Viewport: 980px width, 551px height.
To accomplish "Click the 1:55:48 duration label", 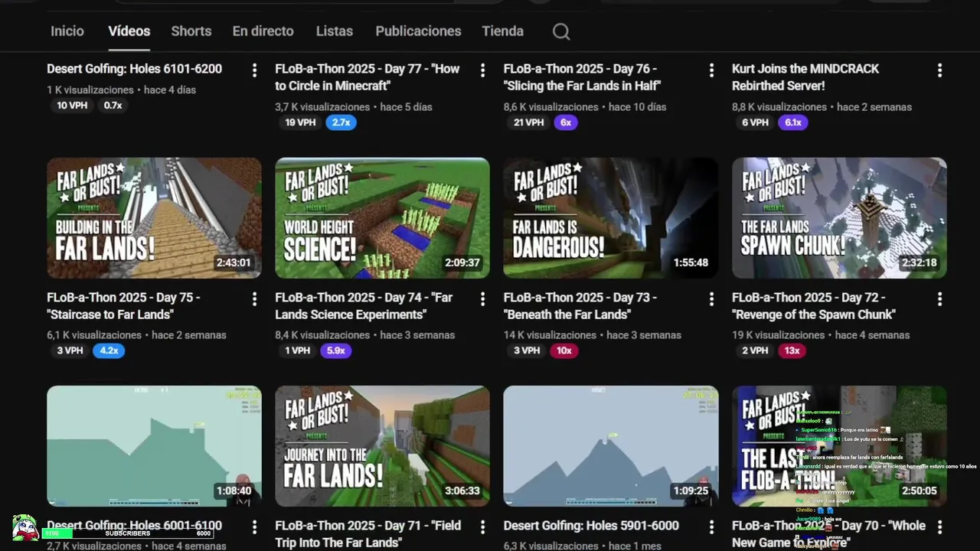I will pyautogui.click(x=691, y=262).
